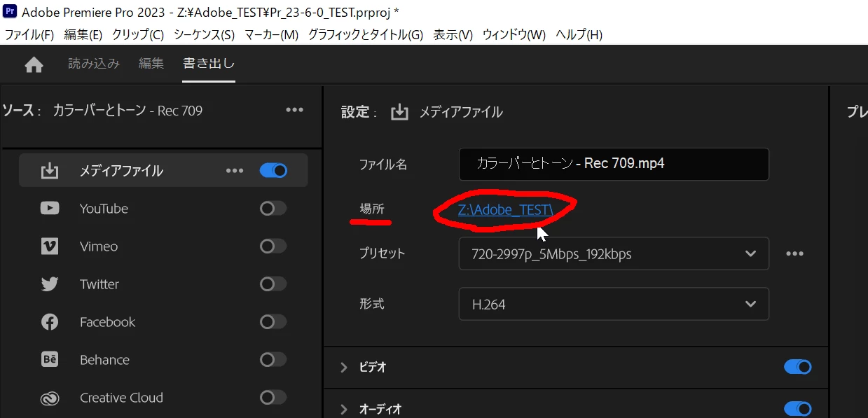Viewport: 868px width, 418px height.
Task: Select the Creative Cloud destination label
Action: pos(121,398)
